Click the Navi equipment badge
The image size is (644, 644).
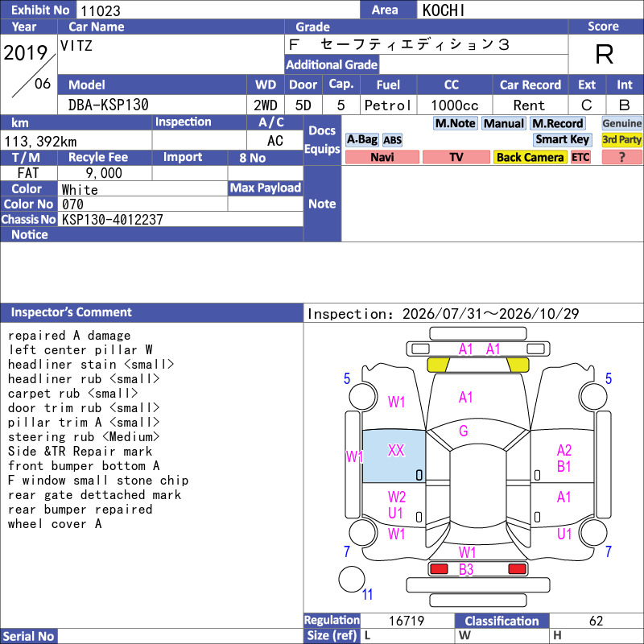click(x=382, y=157)
